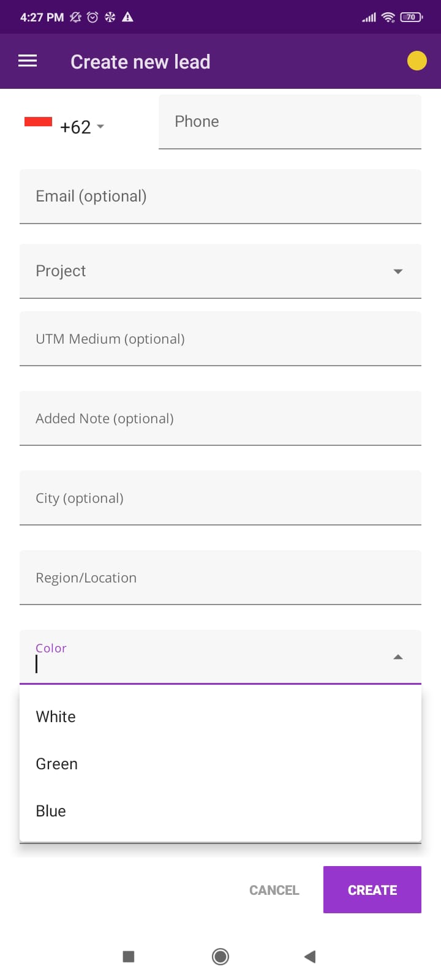Focus the Phone input field
The height and width of the screenshot is (980, 441).
pyautogui.click(x=290, y=122)
